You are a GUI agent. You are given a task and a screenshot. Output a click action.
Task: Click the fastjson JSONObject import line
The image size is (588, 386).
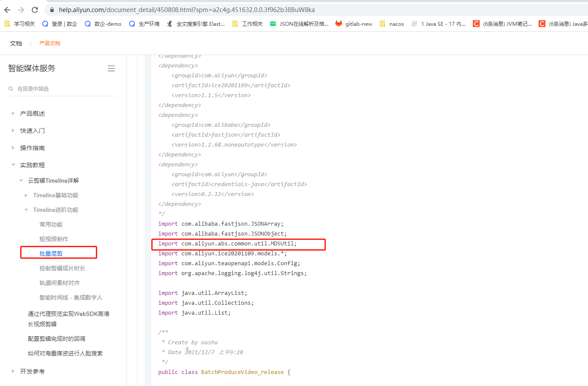click(x=222, y=234)
